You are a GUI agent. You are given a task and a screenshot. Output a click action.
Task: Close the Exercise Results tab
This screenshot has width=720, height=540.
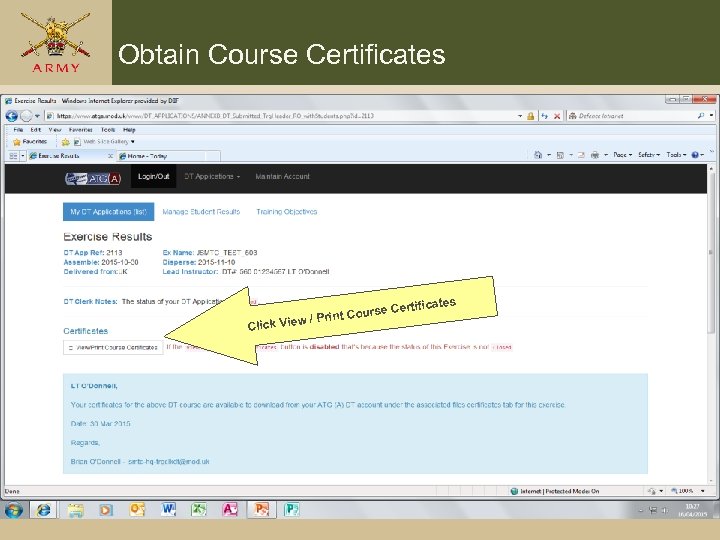point(110,156)
